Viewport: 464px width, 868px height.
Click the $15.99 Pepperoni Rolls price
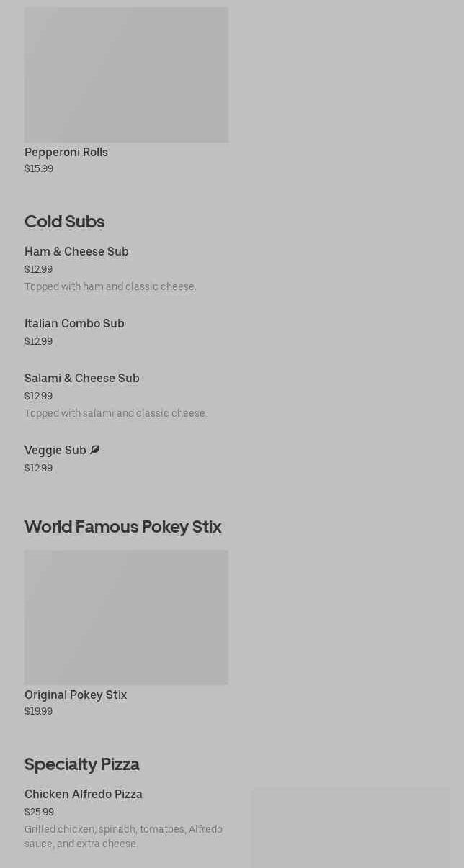tap(39, 168)
